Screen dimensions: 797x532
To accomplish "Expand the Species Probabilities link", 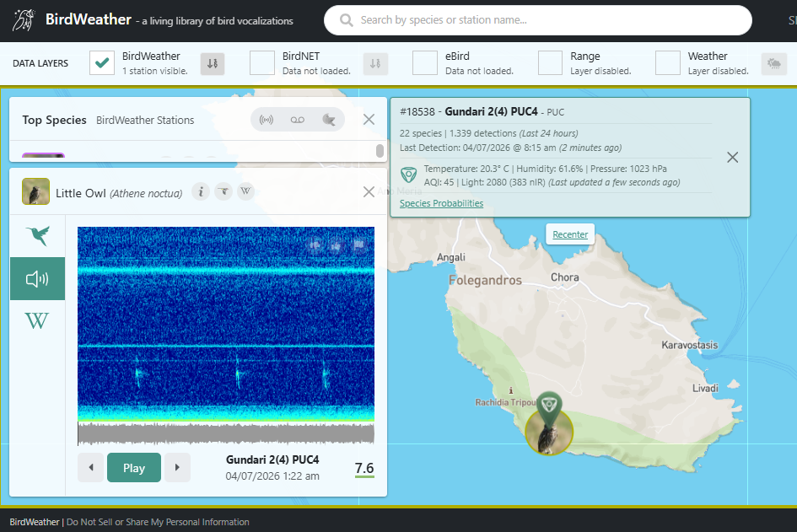I will point(441,203).
